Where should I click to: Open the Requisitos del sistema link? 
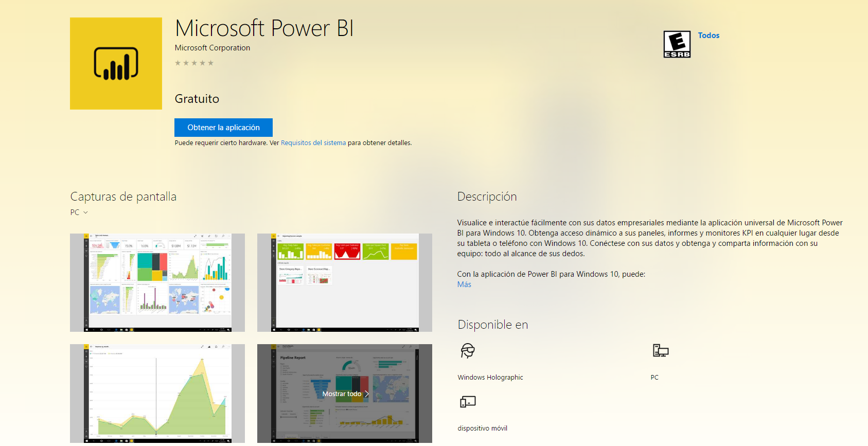(x=313, y=143)
